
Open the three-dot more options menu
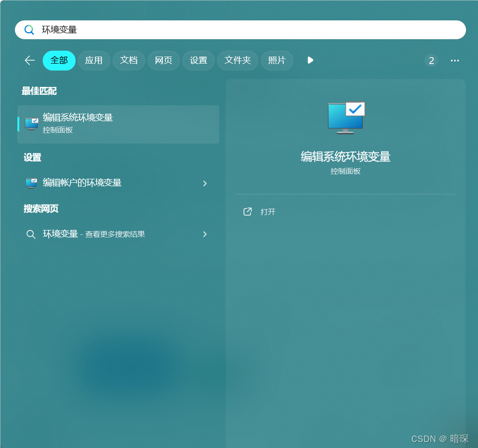(455, 61)
